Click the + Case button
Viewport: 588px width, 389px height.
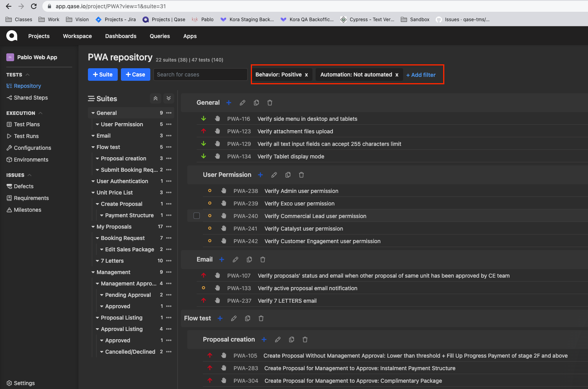135,75
